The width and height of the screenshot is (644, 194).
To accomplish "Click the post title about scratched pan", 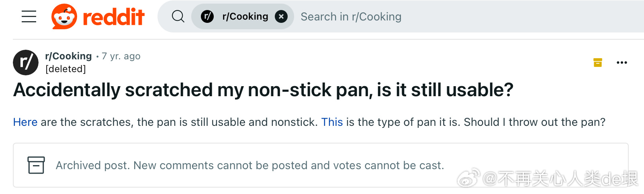I will tap(263, 90).
